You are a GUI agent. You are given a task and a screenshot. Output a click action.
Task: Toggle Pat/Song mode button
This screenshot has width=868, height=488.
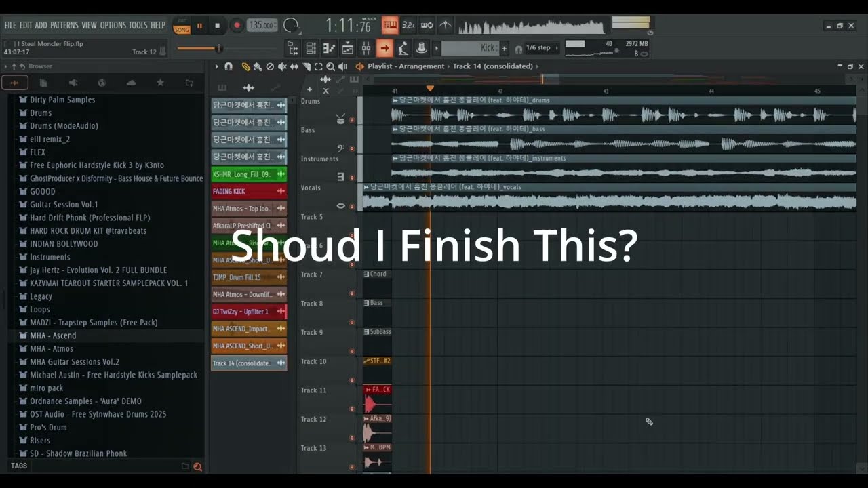(182, 26)
